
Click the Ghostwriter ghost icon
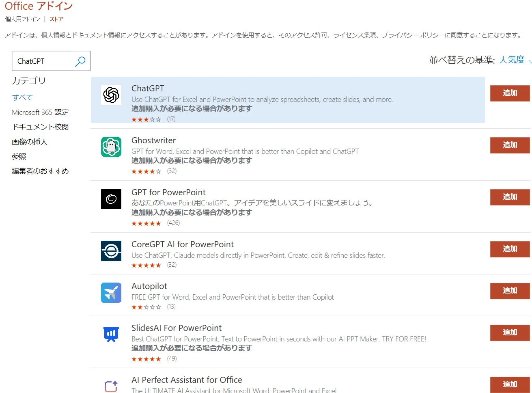tap(111, 147)
